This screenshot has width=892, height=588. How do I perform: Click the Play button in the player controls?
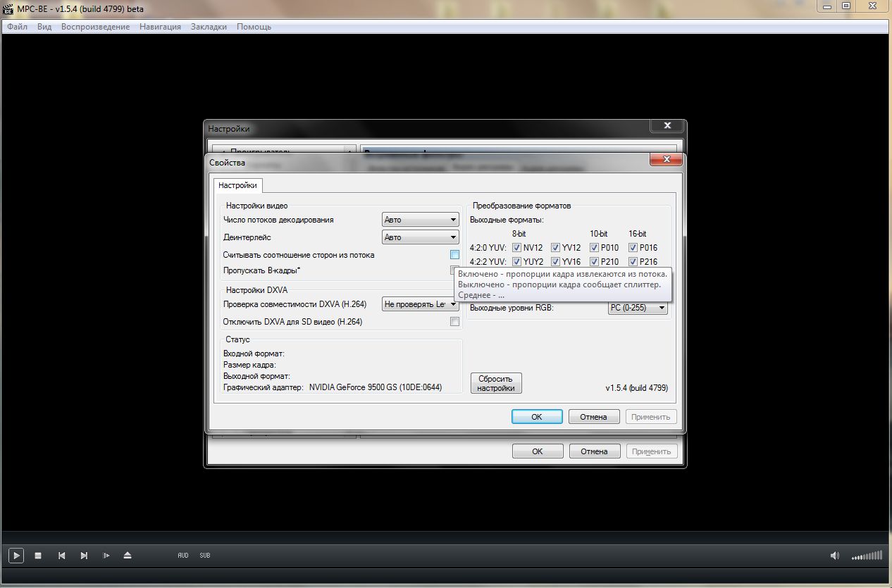pos(16,556)
